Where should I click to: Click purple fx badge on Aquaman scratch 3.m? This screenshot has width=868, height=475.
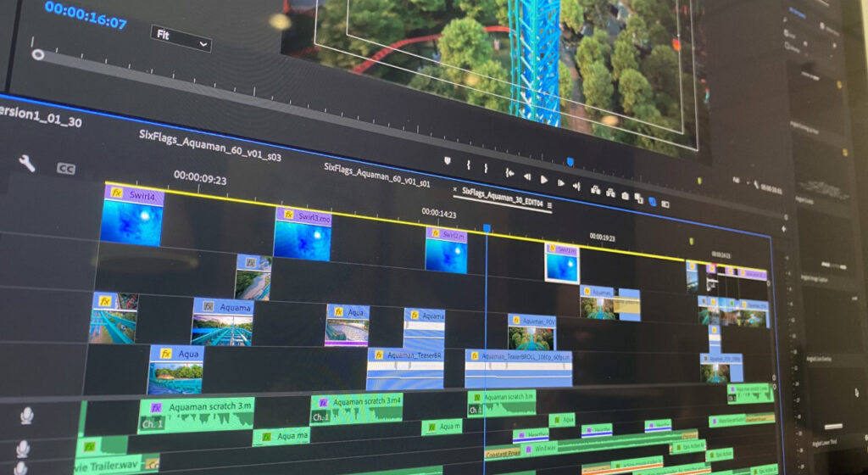157,408
